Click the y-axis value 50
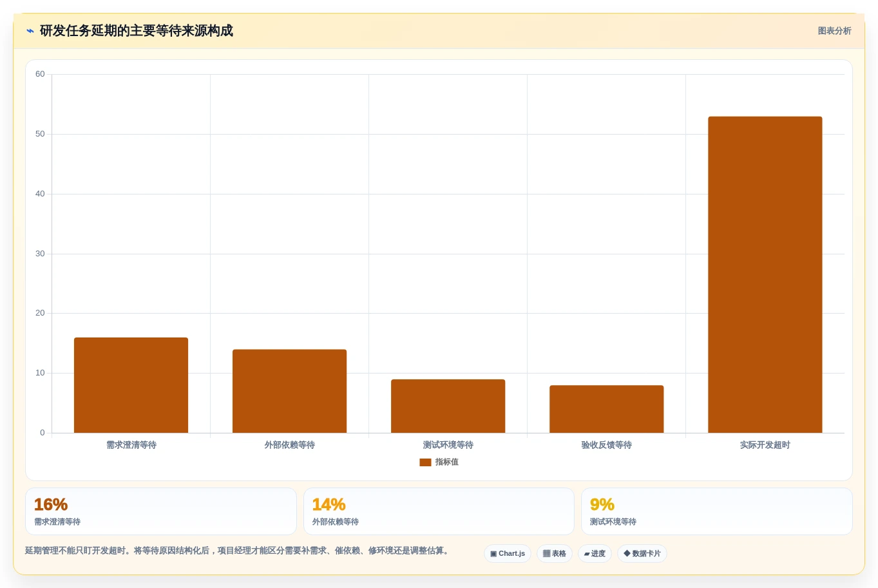This screenshot has height=588, width=878. pyautogui.click(x=40, y=134)
